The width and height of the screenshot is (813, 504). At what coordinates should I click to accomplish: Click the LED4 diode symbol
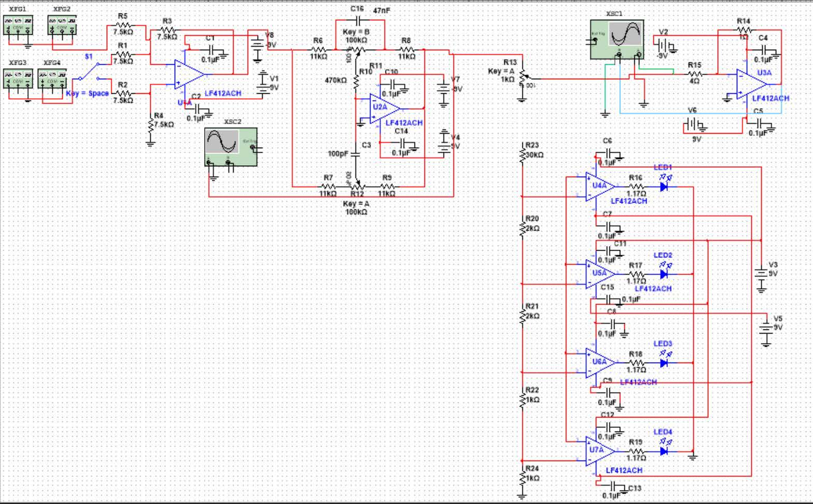coord(664,451)
